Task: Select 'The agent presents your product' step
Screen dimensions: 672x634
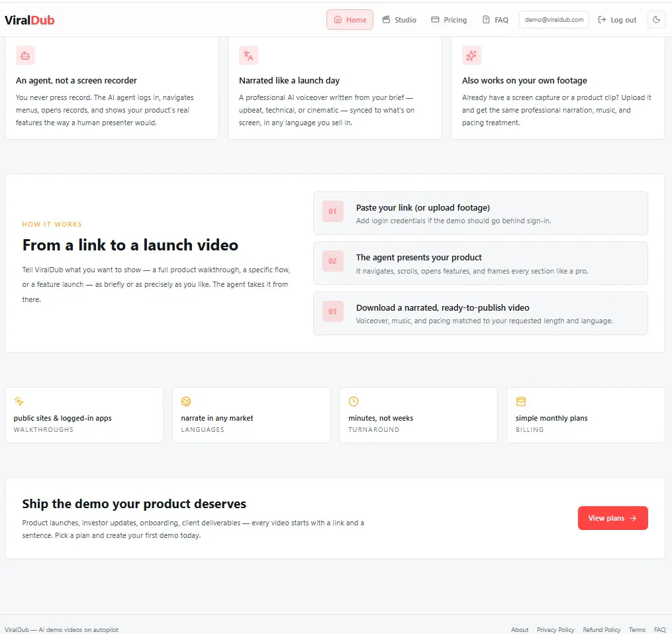Action: coord(481,263)
